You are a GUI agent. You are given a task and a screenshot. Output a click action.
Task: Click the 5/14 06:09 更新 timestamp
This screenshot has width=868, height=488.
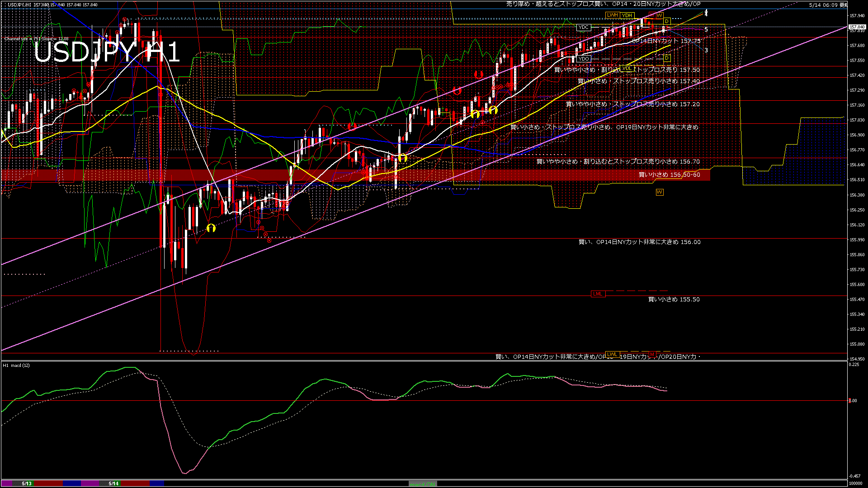pyautogui.click(x=828, y=5)
